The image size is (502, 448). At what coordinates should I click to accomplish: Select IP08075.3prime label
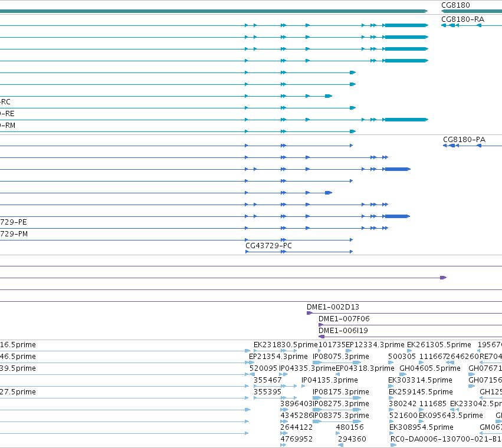pyautogui.click(x=340, y=357)
